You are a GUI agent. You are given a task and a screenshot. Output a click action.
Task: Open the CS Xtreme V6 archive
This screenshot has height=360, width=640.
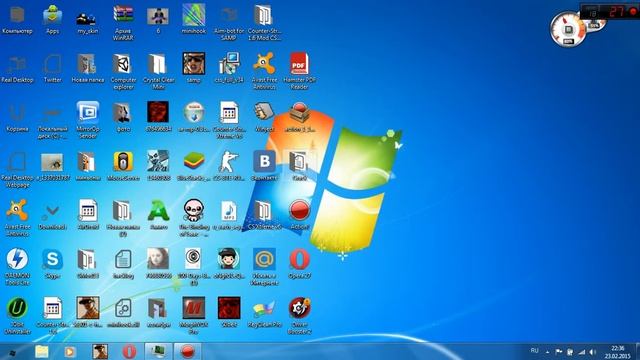(264, 216)
